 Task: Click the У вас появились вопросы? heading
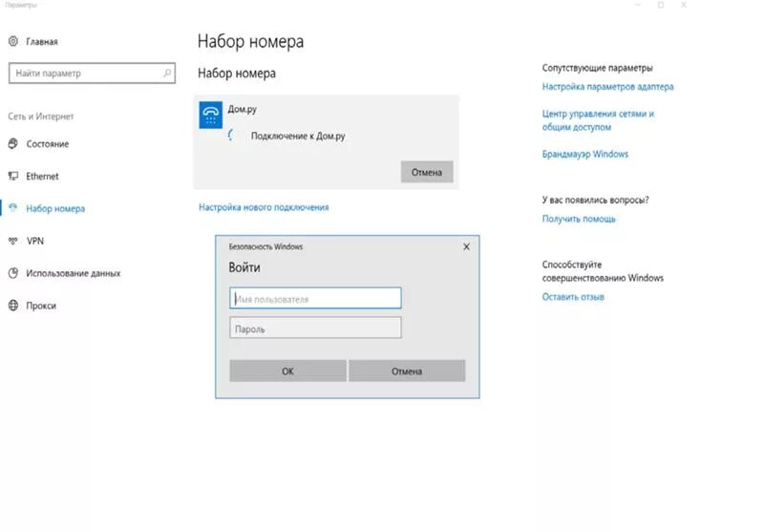click(x=595, y=200)
